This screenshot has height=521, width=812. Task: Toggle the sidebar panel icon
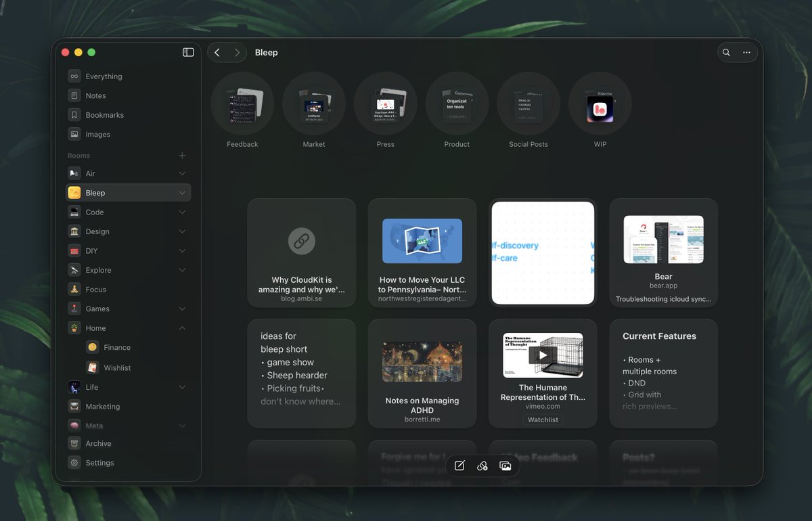click(x=188, y=52)
